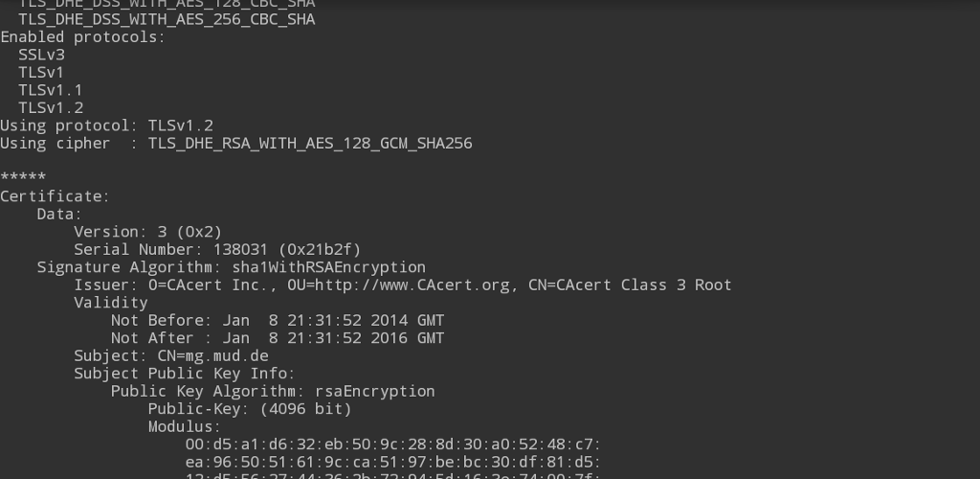Click the sha1WithRSAEncryption signature algorithm text
The width and height of the screenshot is (980, 479).
pos(328,267)
